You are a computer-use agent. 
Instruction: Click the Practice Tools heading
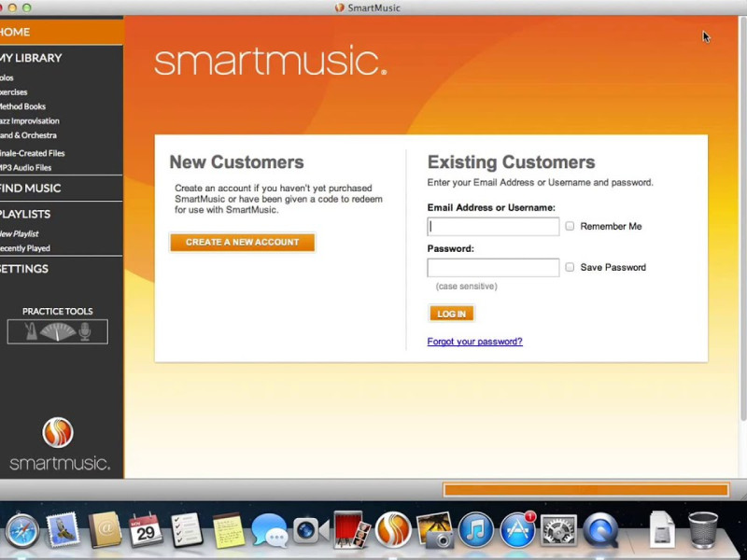58,312
